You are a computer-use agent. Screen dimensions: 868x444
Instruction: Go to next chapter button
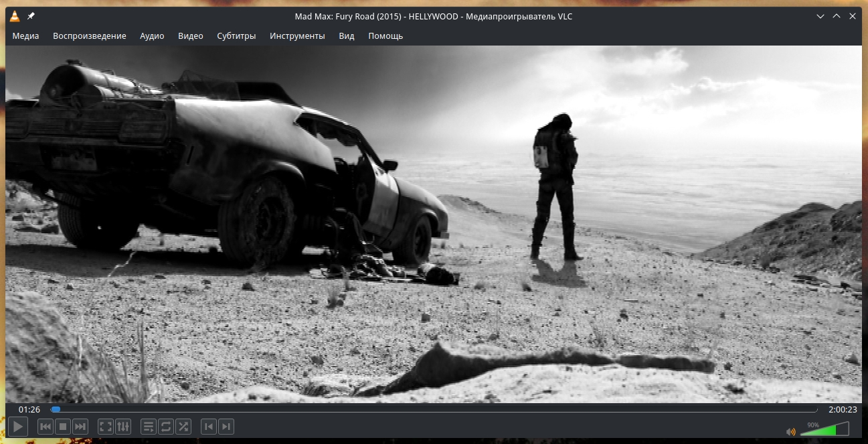point(226,427)
